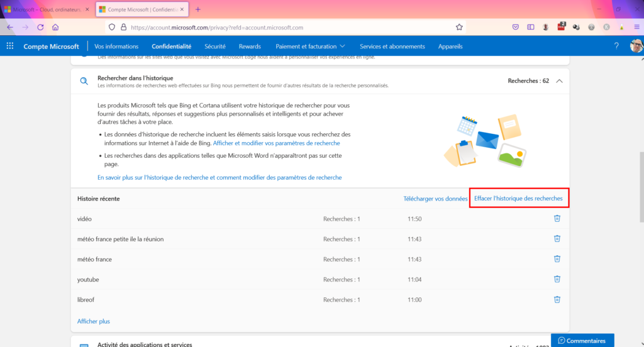Screen dimensions: 644x347
Task: Open Afficher et modifier vos paramètres de recherche
Action: (277, 143)
